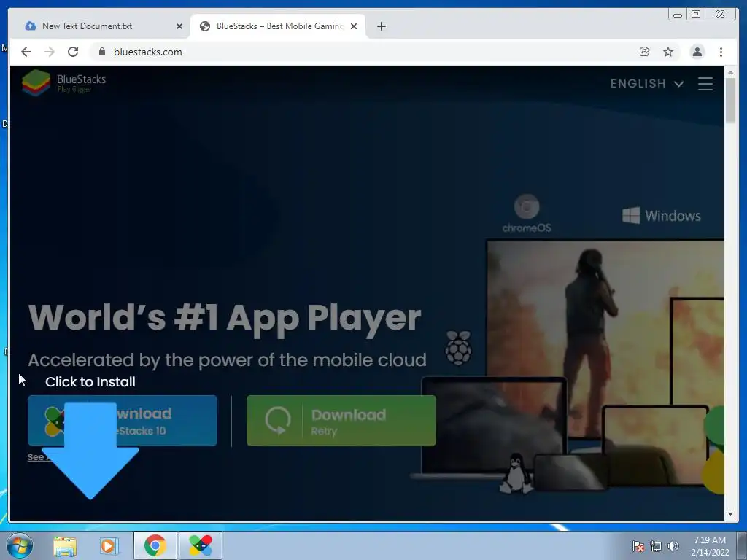Viewport: 747px width, 560px height.
Task: Click the Linux penguin icon
Action: click(x=516, y=472)
